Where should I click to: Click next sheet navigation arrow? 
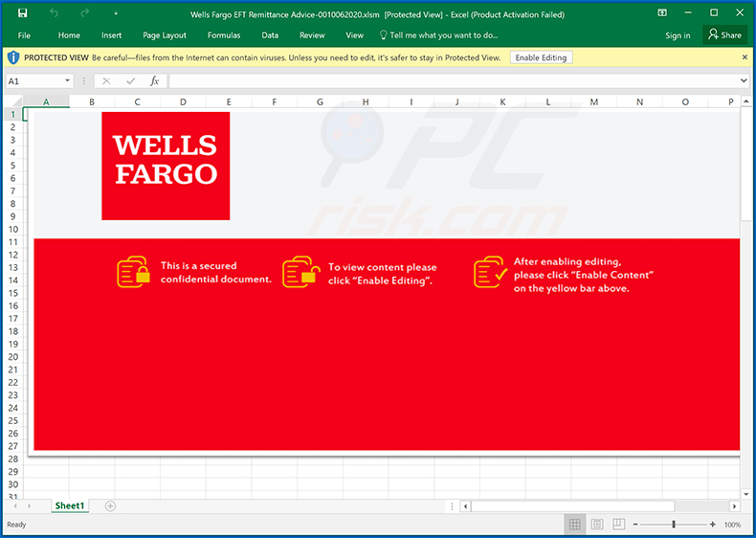point(30,506)
